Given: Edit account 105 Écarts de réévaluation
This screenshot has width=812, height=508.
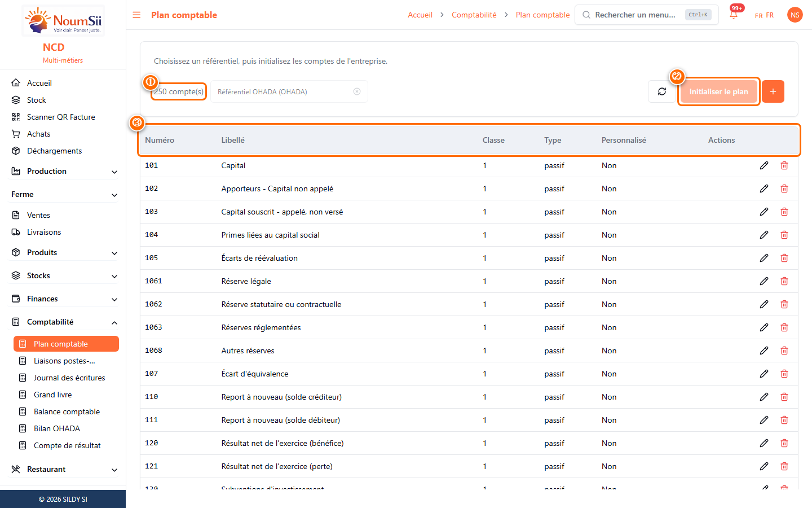Looking at the screenshot, I should [764, 258].
